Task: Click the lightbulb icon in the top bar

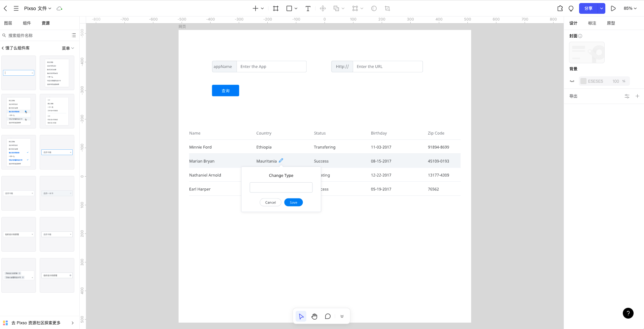Action: click(x=571, y=8)
